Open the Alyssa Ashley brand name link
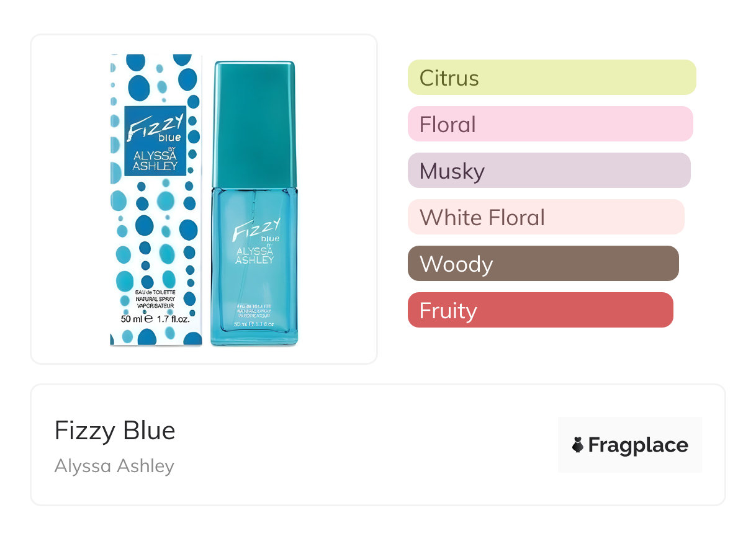Screen dimensions: 756x536 pos(114,465)
